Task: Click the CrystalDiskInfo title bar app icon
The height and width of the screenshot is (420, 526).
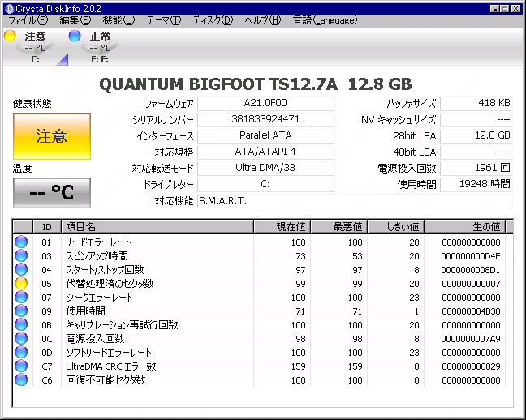Action: click(x=10, y=9)
